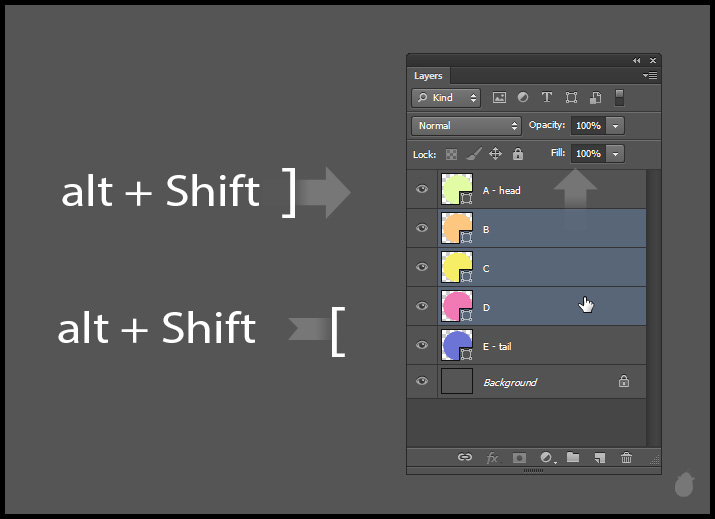Open the blend mode Normal dropdown

[466, 126]
